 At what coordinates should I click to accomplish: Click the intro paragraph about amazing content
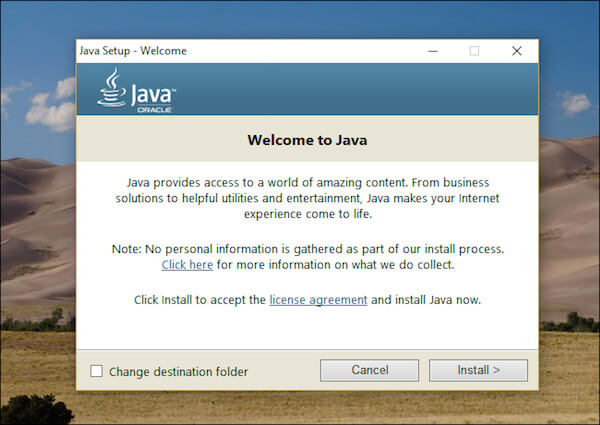(308, 198)
